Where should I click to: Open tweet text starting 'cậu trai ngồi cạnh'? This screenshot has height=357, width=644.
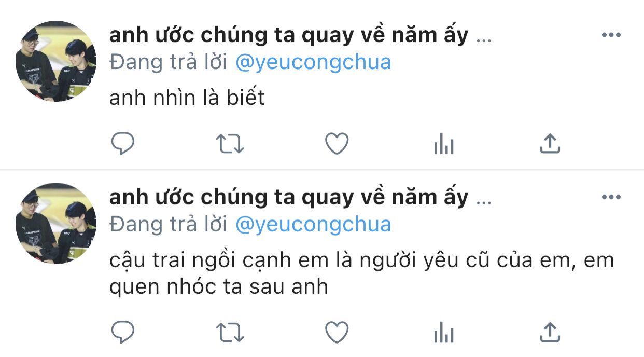point(361,273)
